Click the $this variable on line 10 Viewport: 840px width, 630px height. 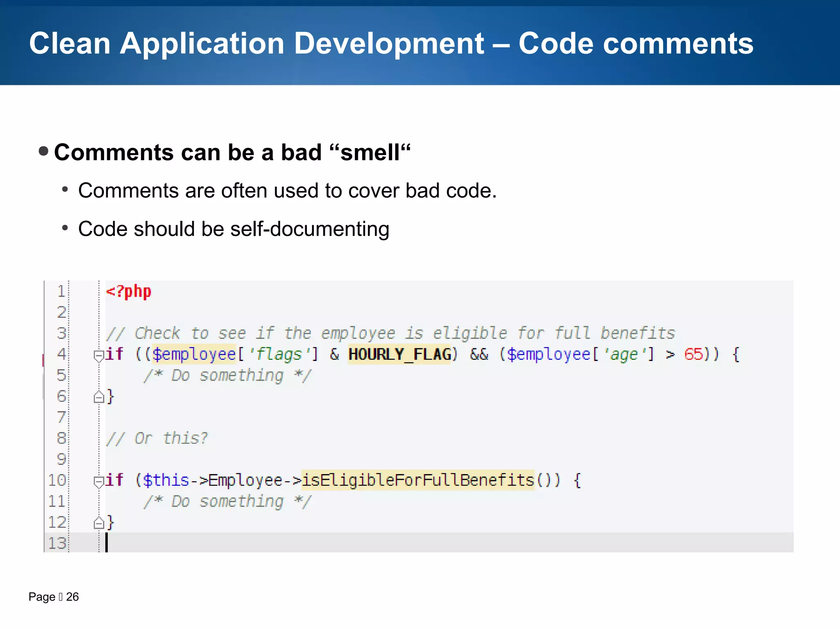[166, 480]
